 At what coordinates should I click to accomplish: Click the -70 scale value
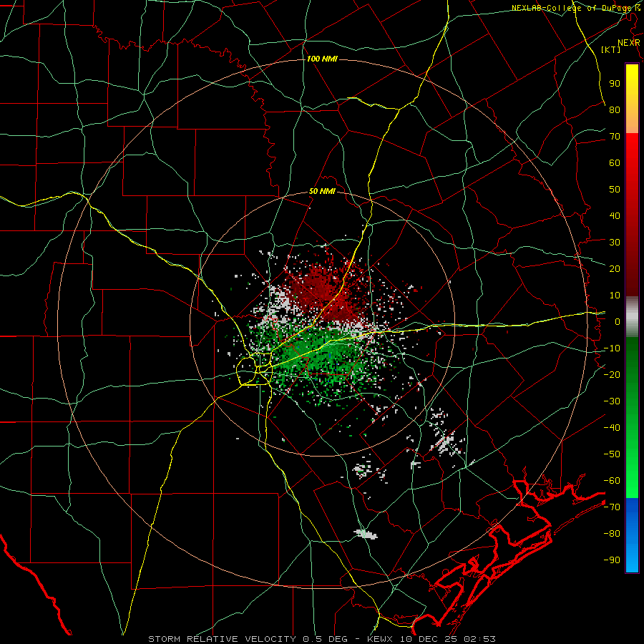(x=612, y=507)
